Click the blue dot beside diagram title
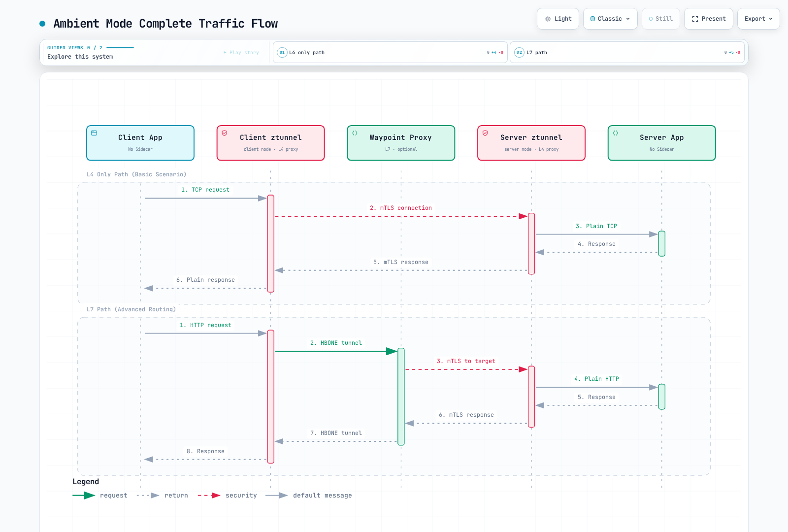 [42, 24]
